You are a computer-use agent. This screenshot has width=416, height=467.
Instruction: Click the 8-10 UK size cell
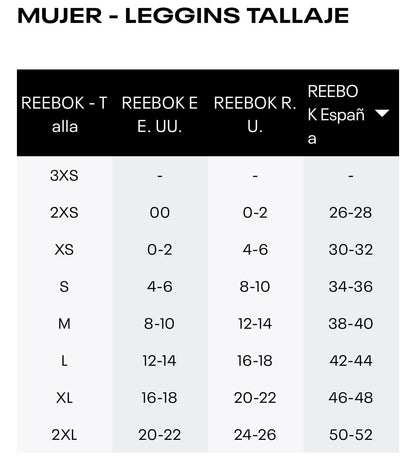[255, 286]
